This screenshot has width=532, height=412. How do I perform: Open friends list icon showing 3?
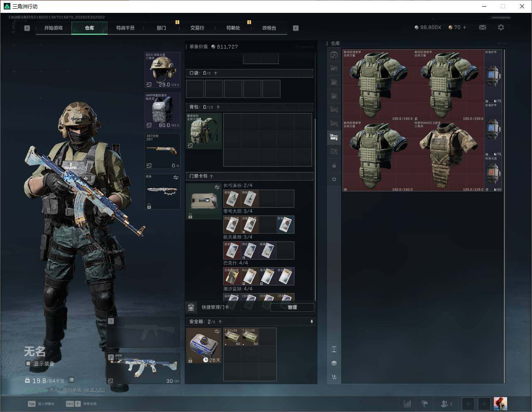coord(447,404)
